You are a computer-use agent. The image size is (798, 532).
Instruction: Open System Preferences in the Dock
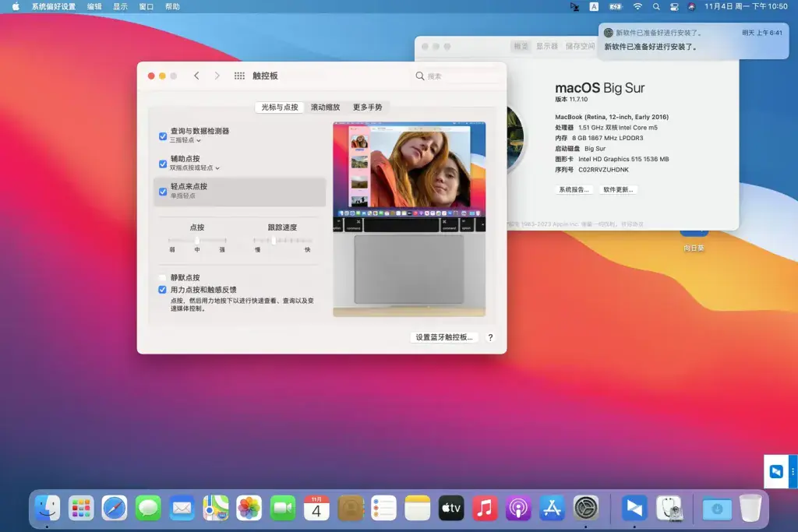tap(586, 508)
